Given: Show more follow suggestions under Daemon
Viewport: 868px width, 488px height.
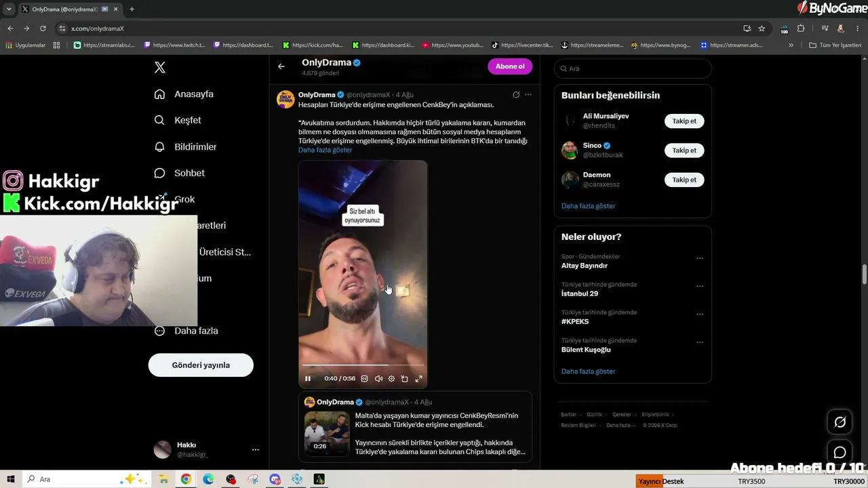Looking at the screenshot, I should [x=588, y=206].
